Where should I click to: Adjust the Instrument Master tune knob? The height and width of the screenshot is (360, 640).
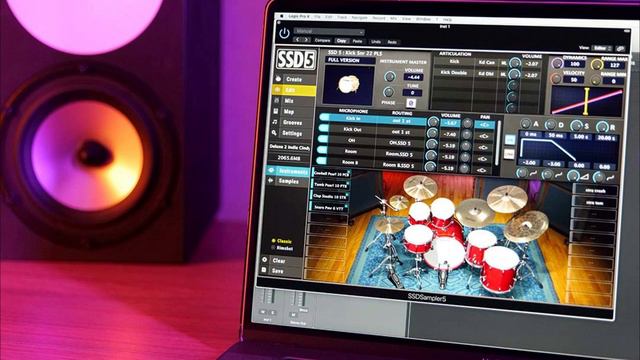tap(389, 92)
